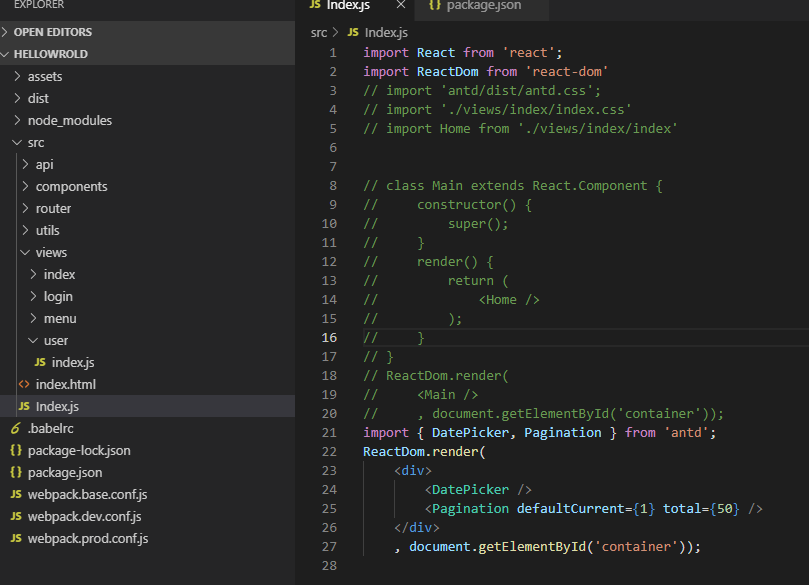Click 'DatePicker' in the line 21 import
Screen dimensions: 809x585
470,432
